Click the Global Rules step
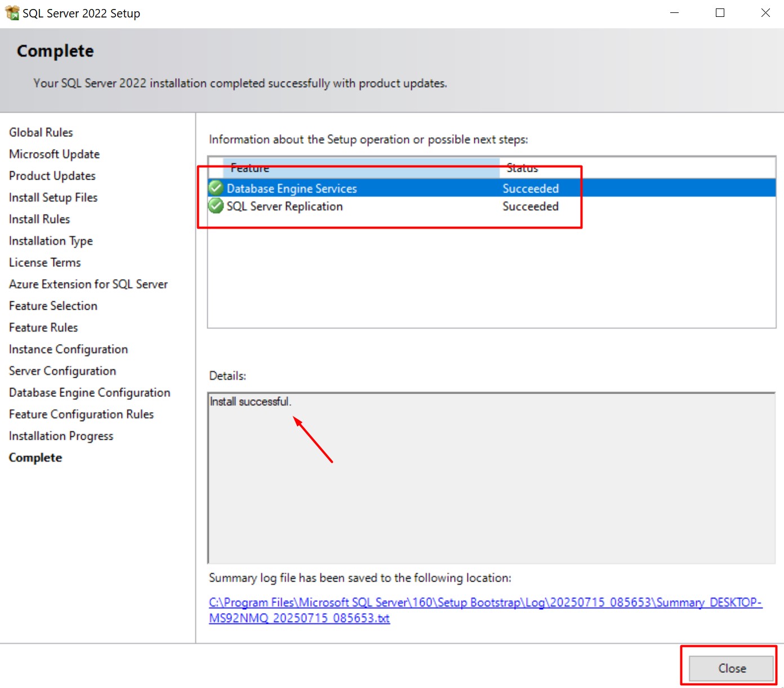Screen dimensions: 784x688 41,132
